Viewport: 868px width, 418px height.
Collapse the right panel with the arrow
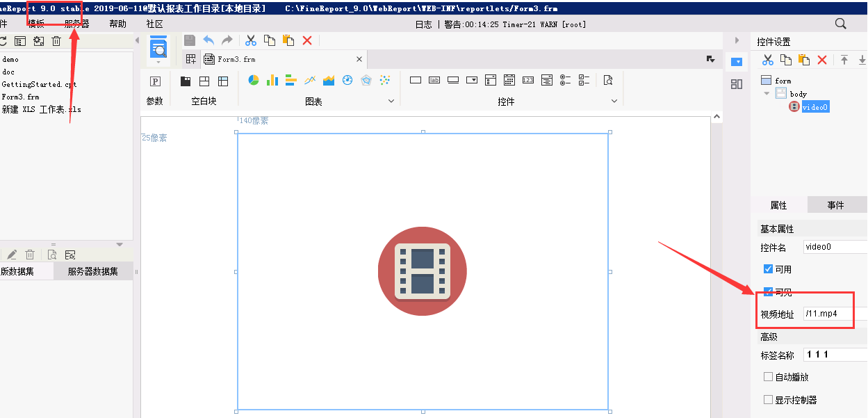coord(737,41)
